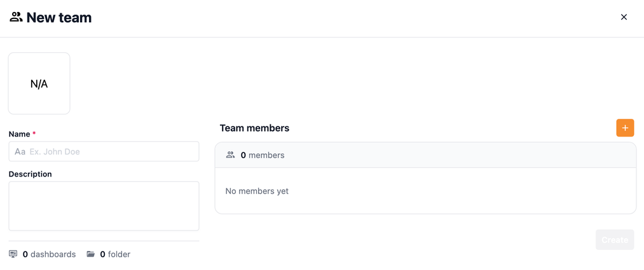644x270 pixels.
Task: Click the members icon in the members header
Action: point(230,155)
